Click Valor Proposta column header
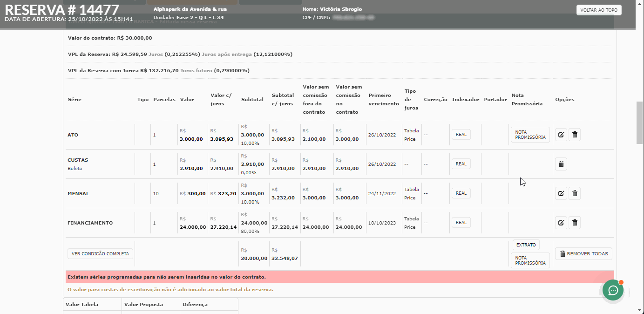 coord(143,304)
